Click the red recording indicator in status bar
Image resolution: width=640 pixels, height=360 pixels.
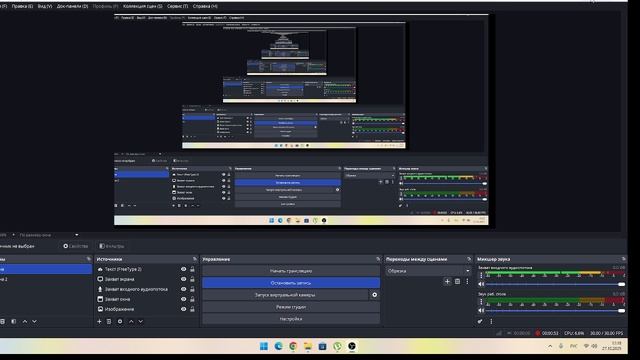point(538,333)
